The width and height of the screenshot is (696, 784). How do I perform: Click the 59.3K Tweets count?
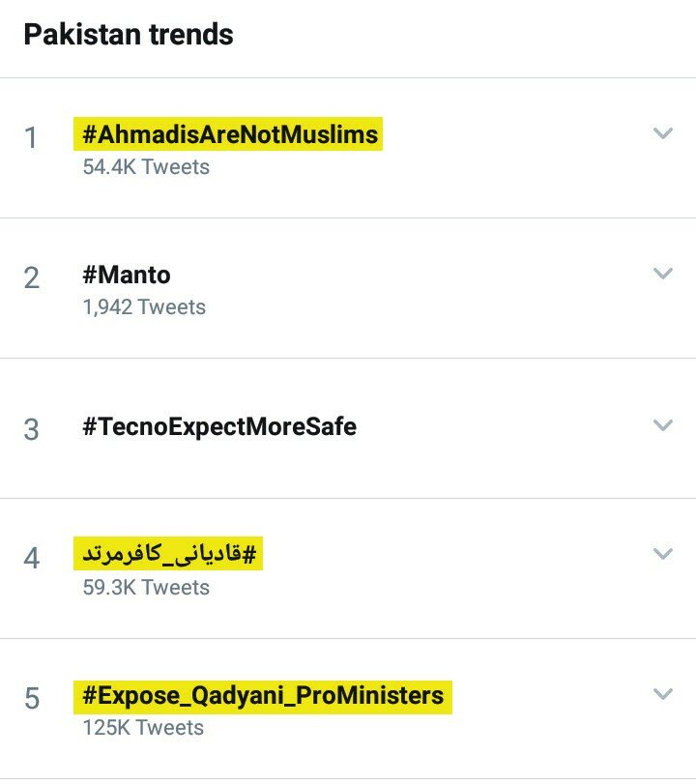click(x=146, y=587)
